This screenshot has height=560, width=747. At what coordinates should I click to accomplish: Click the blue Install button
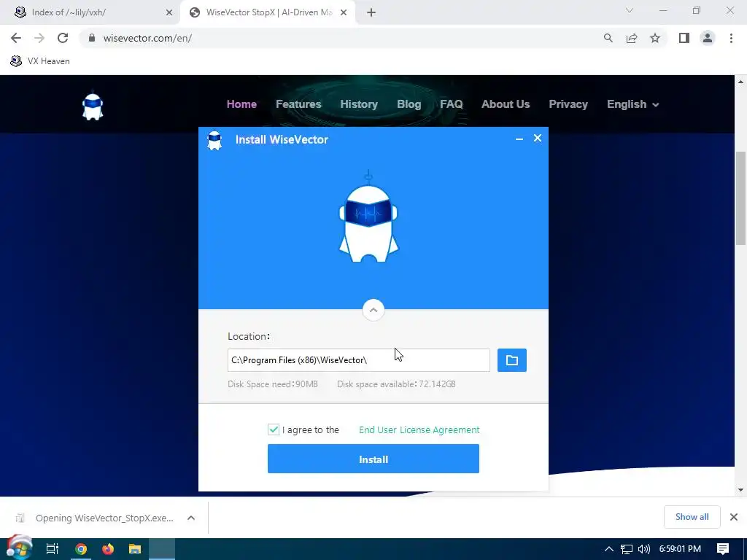(373, 459)
